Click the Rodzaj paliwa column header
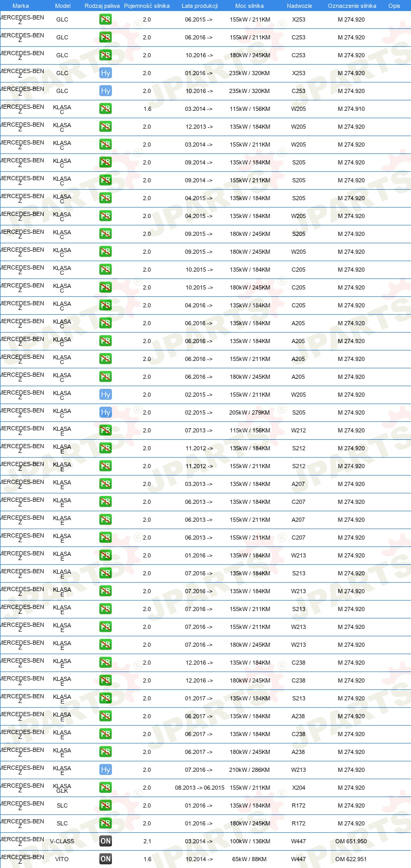The width and height of the screenshot is (411, 868). pyautogui.click(x=102, y=6)
